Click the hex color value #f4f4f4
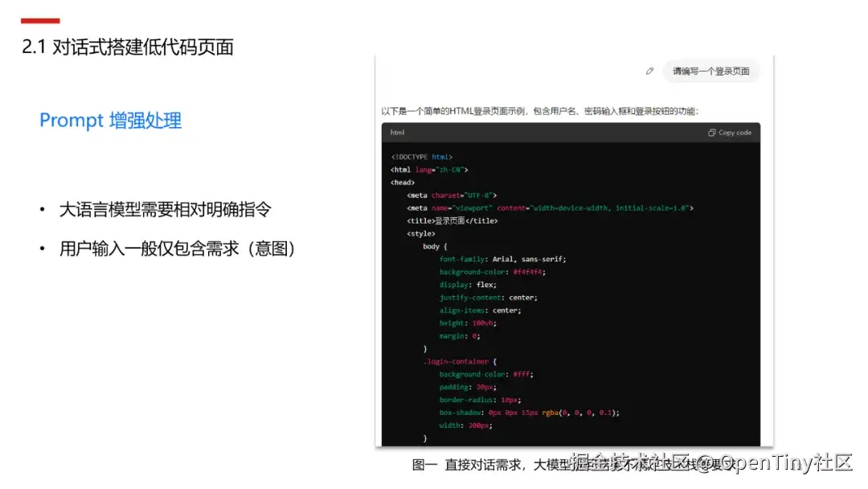The image size is (868, 489). click(528, 272)
